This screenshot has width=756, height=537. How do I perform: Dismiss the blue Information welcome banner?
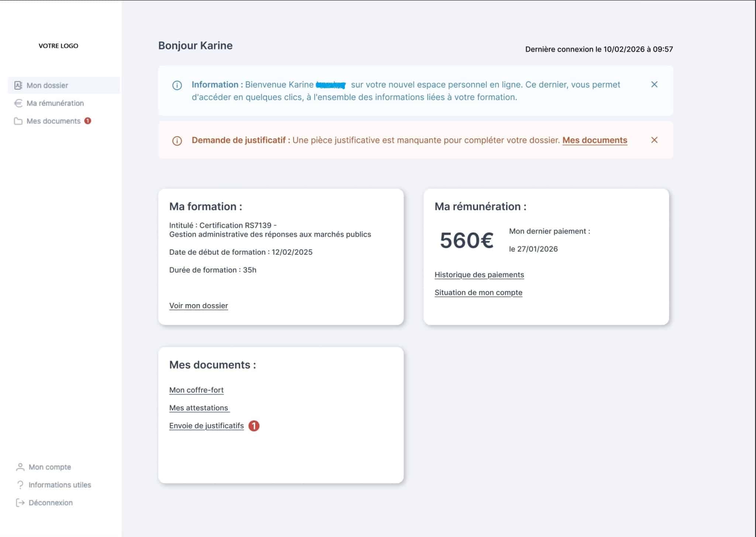click(654, 85)
